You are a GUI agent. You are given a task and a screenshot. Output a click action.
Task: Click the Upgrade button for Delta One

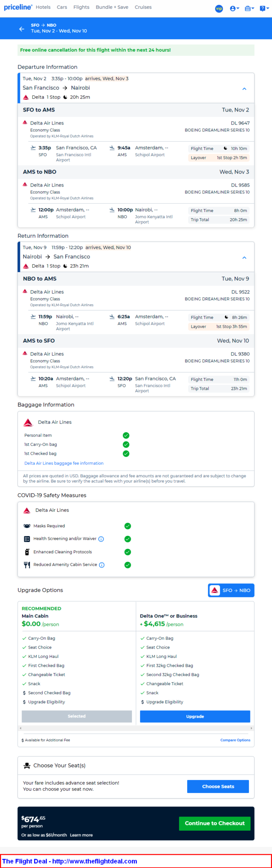[195, 717]
